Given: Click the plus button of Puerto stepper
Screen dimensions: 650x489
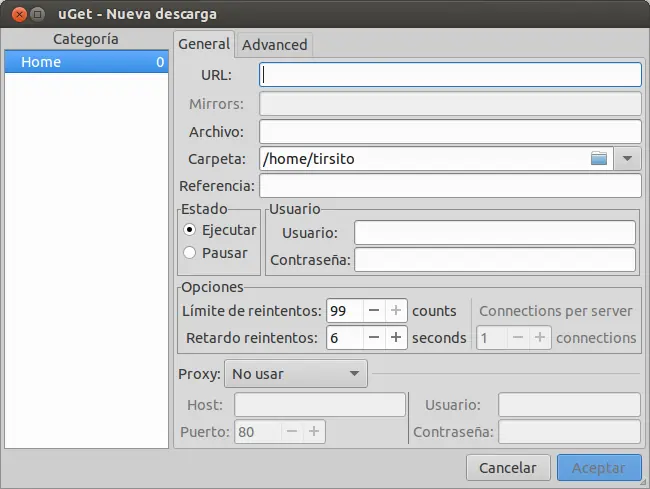Looking at the screenshot, I should (314, 432).
